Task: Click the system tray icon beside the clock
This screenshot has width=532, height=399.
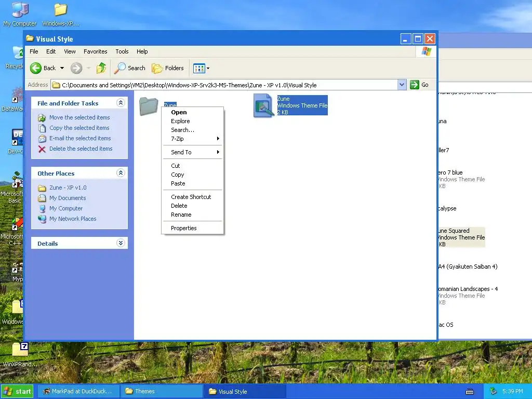Action: [494, 392]
